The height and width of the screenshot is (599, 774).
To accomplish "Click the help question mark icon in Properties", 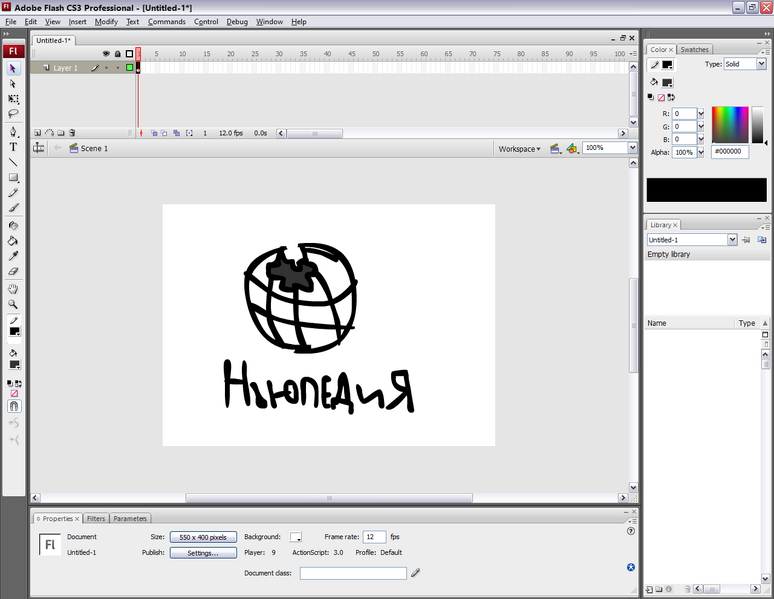I will click(630, 531).
